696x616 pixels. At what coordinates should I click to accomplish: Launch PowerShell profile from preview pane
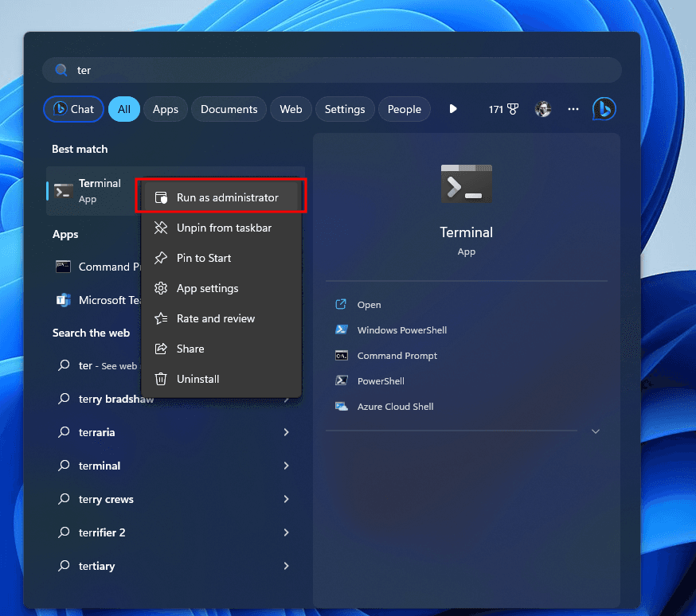coord(466,381)
